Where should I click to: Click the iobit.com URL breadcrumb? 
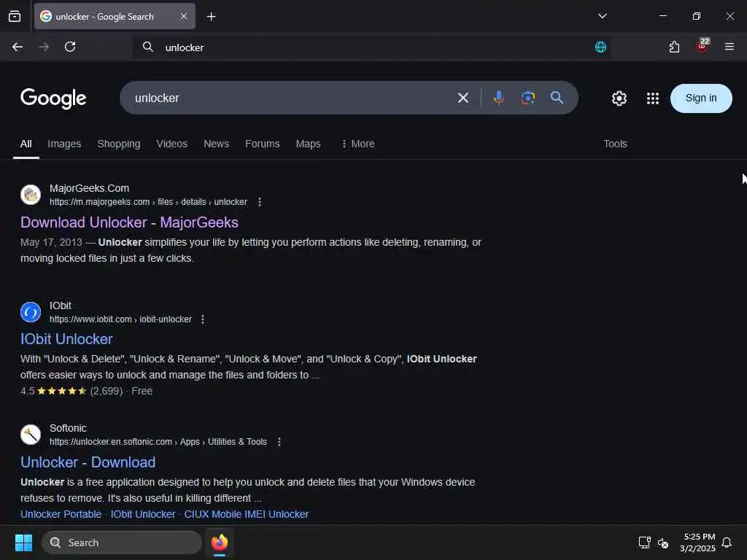coord(120,319)
